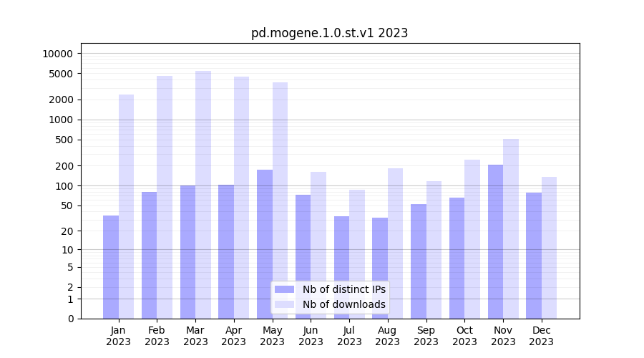Viewport: 644px width, 358px height.
Task: Select the 'Nb of downloads' legend label
Action: (x=343, y=304)
